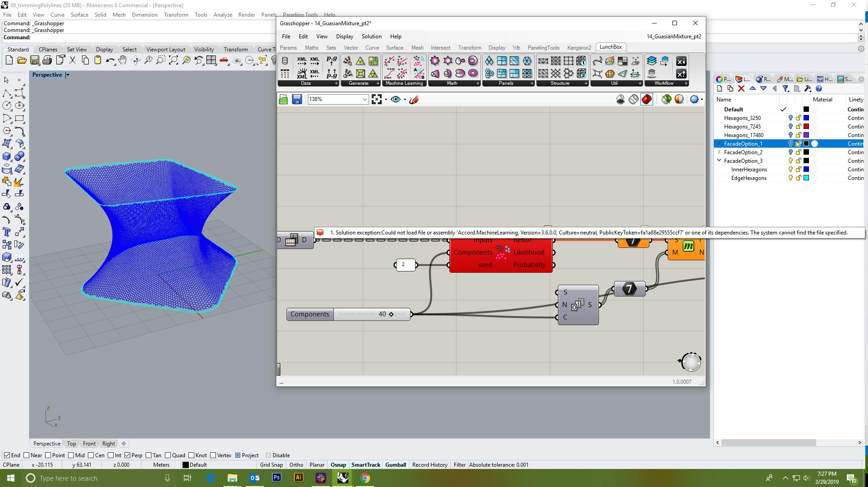Viewport: 868px width, 487px height.
Task: Toggle visibility of Hexagons_3250 layer
Action: (x=790, y=118)
